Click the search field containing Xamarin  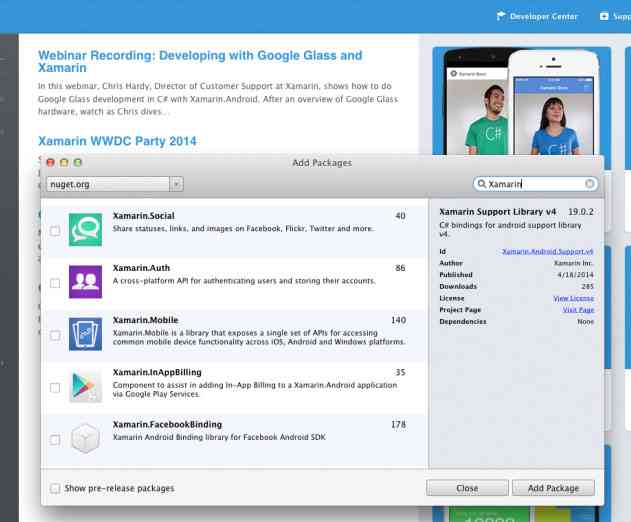[x=535, y=184]
